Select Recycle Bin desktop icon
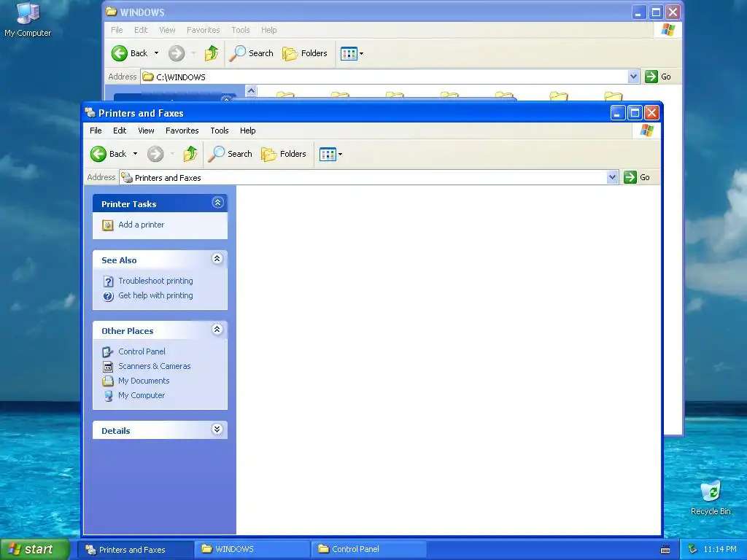Viewport: 747px width, 560px height. tap(711, 498)
